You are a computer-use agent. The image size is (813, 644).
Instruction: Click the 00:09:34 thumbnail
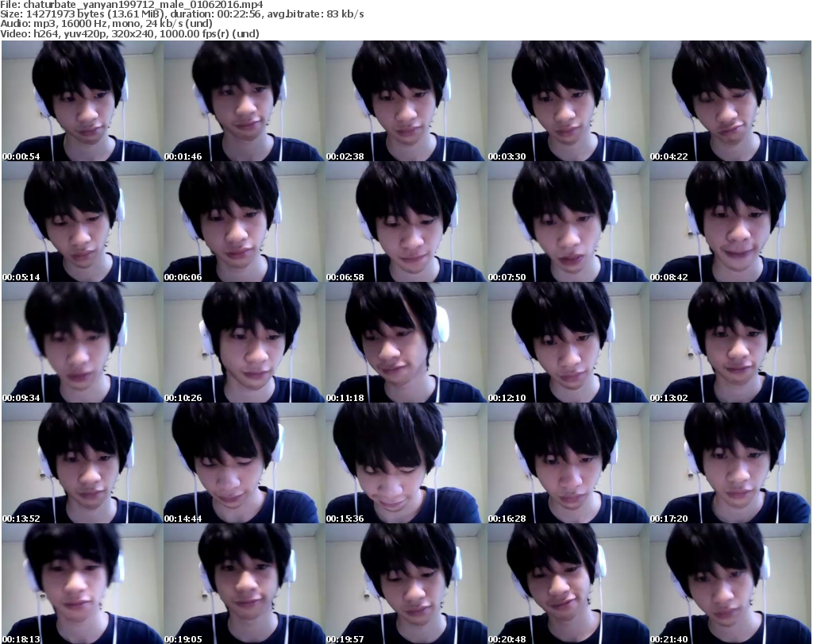83,343
